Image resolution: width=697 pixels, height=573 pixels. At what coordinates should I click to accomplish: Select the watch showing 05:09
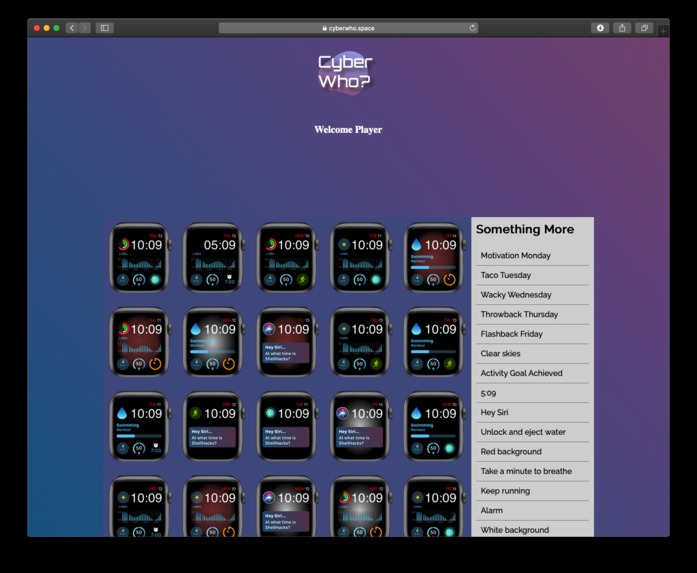(x=214, y=257)
